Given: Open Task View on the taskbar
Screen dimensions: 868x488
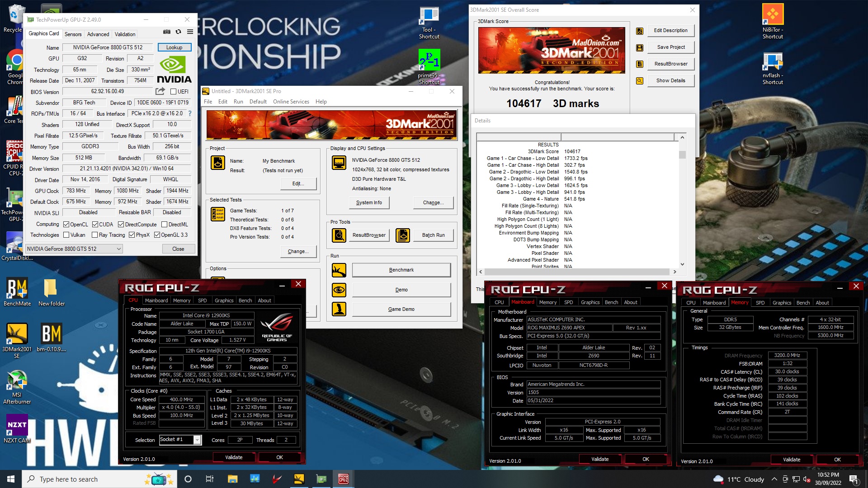Looking at the screenshot, I should [x=210, y=479].
